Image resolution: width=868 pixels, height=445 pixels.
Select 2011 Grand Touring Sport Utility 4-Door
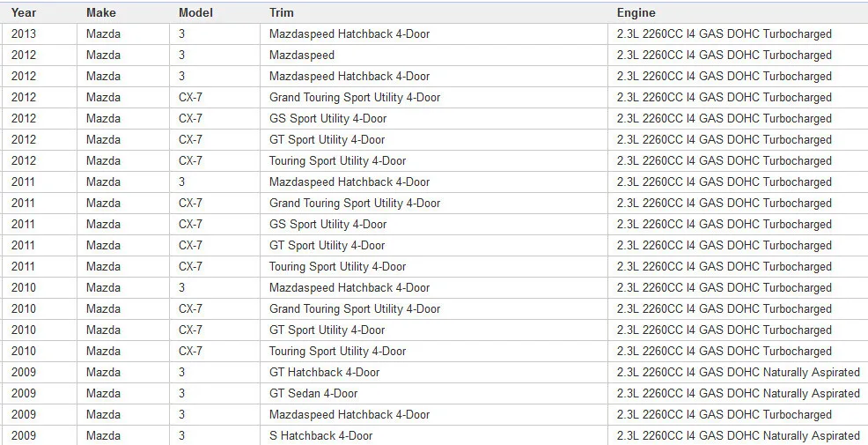click(434, 203)
